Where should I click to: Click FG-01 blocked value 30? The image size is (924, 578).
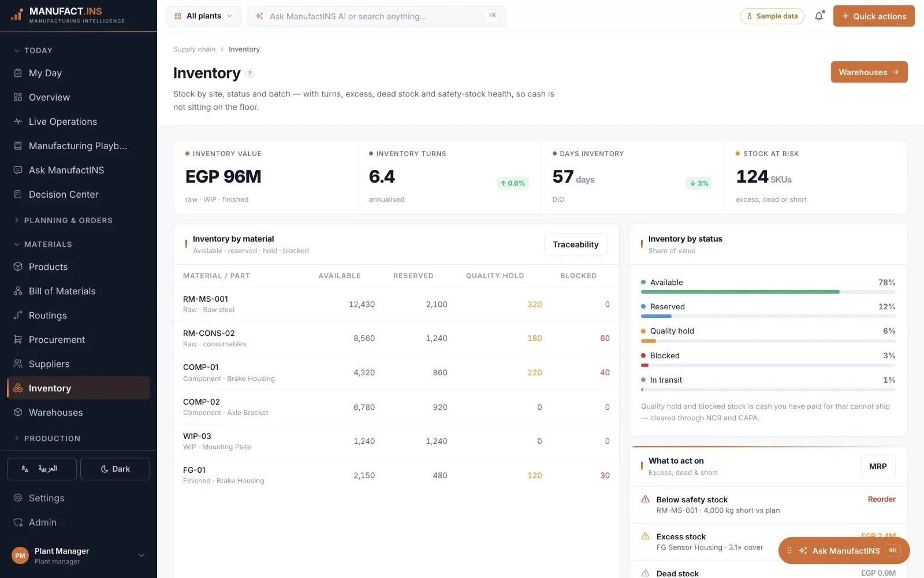(x=605, y=475)
